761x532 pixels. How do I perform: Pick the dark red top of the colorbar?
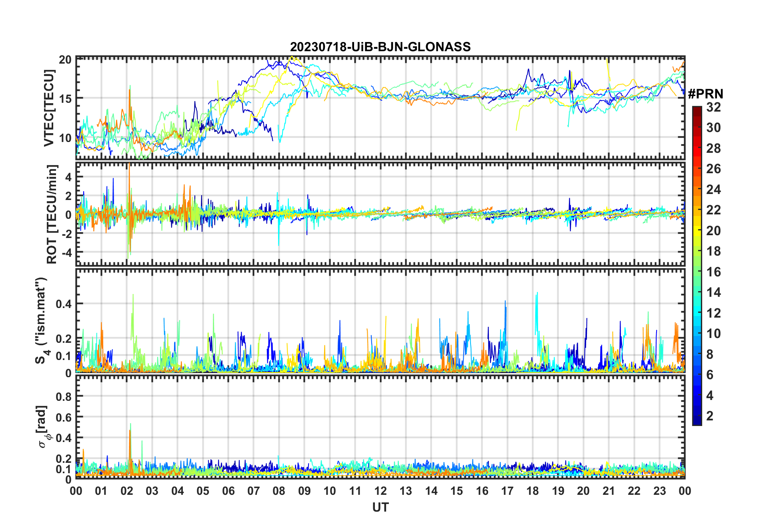coord(697,109)
